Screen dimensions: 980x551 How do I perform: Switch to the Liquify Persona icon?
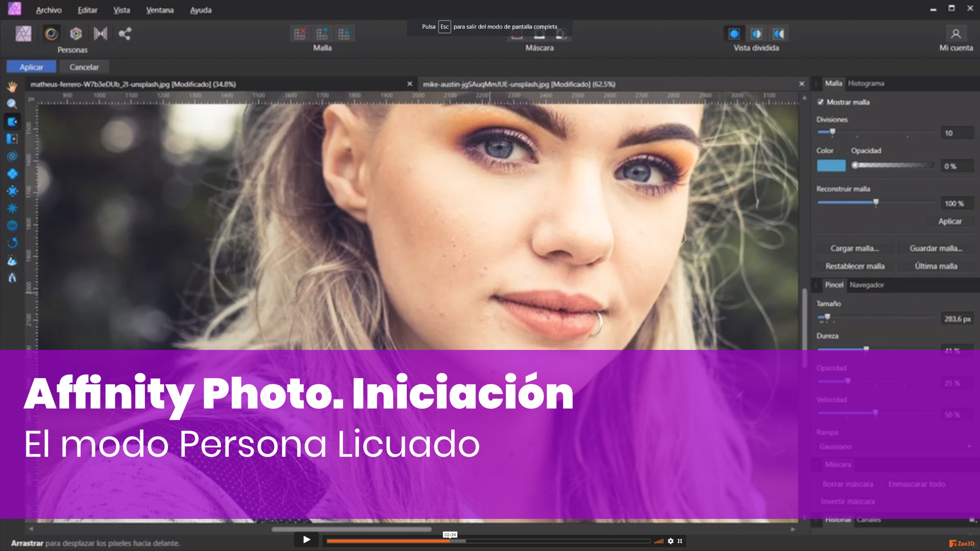(51, 34)
